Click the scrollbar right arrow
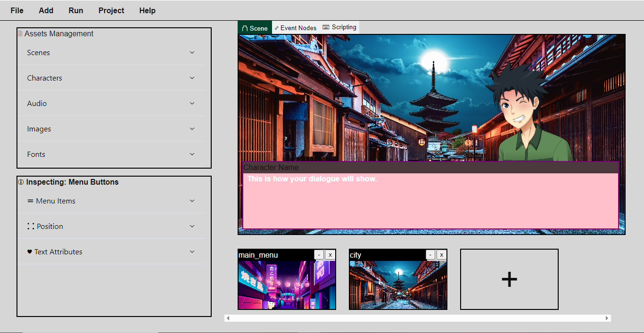The width and height of the screenshot is (644, 333). pyautogui.click(x=607, y=318)
